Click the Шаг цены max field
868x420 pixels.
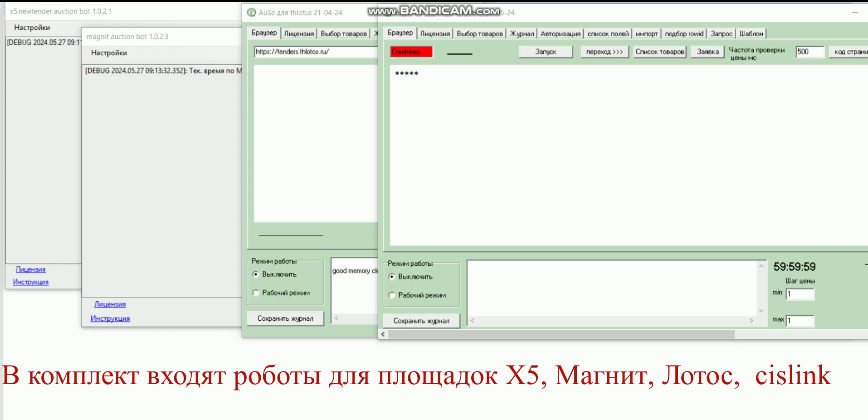click(800, 321)
